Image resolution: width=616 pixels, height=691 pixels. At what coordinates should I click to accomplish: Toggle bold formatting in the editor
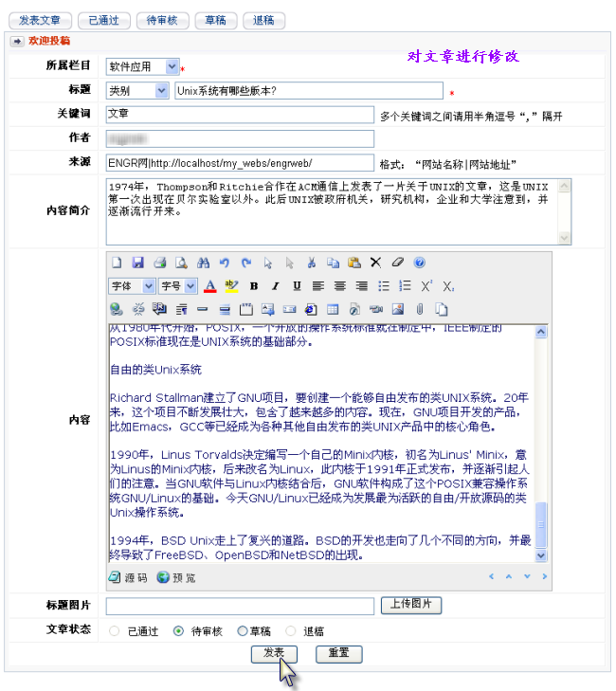tap(254, 285)
